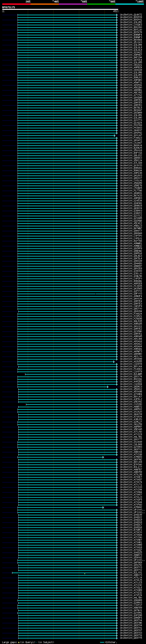Select hit label UniRef100_O02420
The height and width of the screenshot is (644, 146).
[131, 412]
